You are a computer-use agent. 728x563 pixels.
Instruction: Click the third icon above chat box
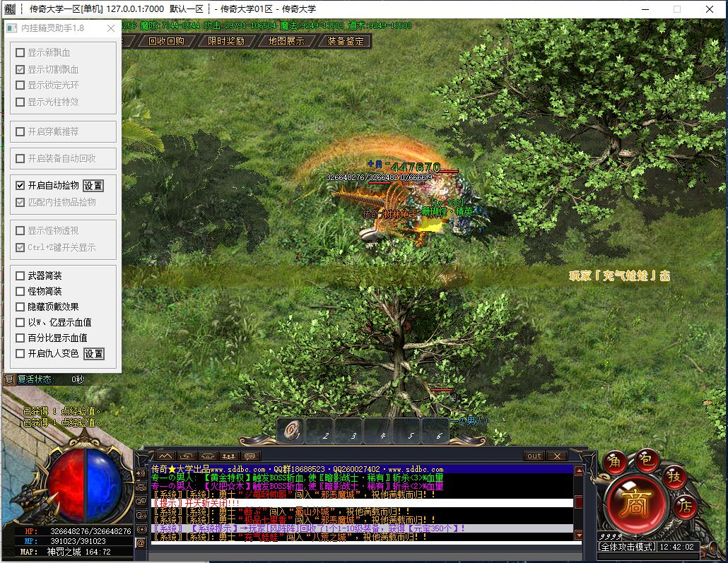(208, 456)
